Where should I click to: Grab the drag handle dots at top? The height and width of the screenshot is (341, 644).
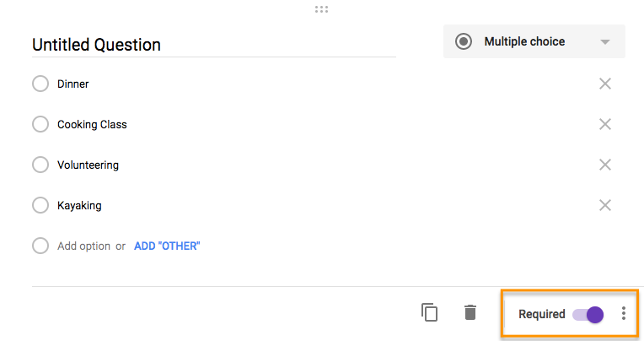click(x=321, y=9)
